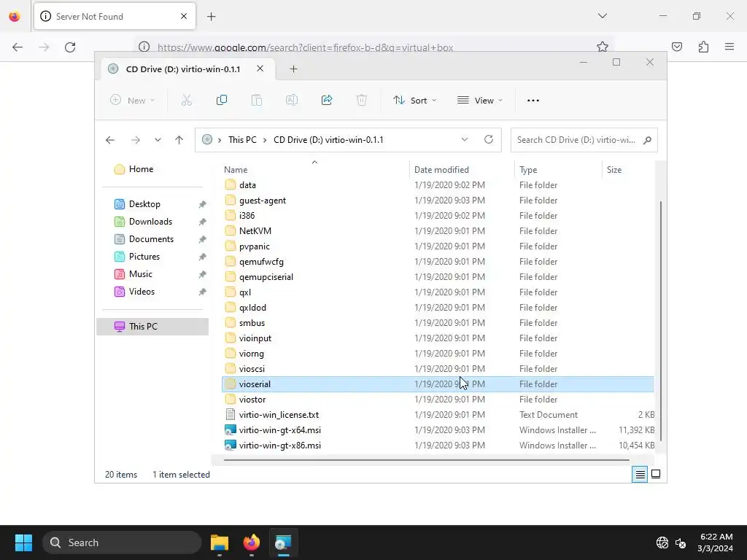Click the Copy icon in Explorer toolbar
This screenshot has height=560, width=747.
pyautogui.click(x=222, y=100)
